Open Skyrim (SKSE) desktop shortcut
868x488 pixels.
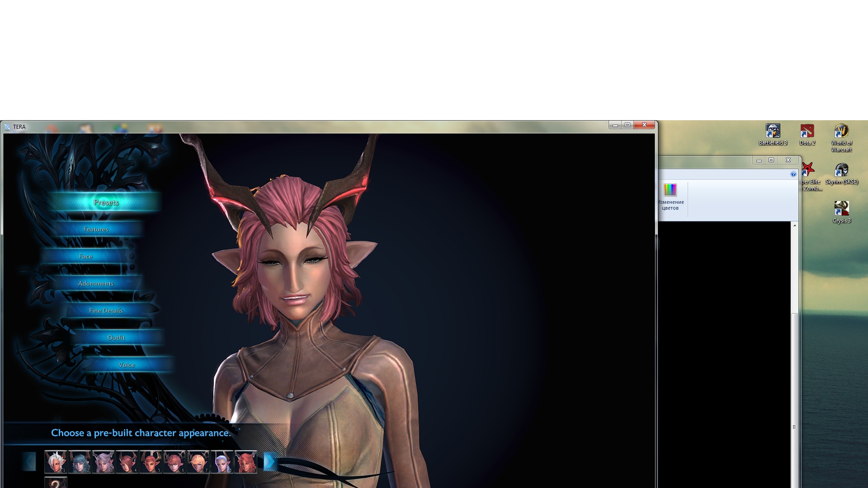click(x=841, y=174)
